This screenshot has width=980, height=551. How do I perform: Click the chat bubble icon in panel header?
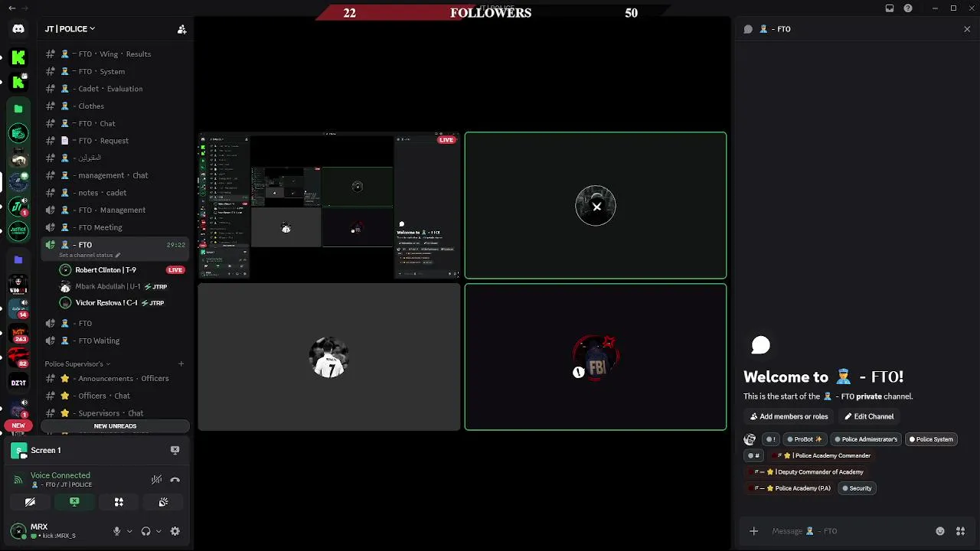(x=748, y=29)
